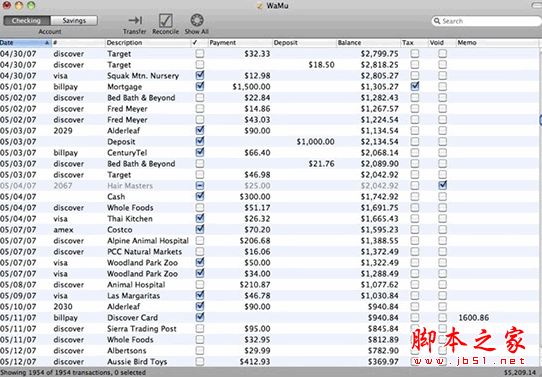The width and height of the screenshot is (542, 377).
Task: Uncheck cleared box for Discover Card row
Action: 199,318
